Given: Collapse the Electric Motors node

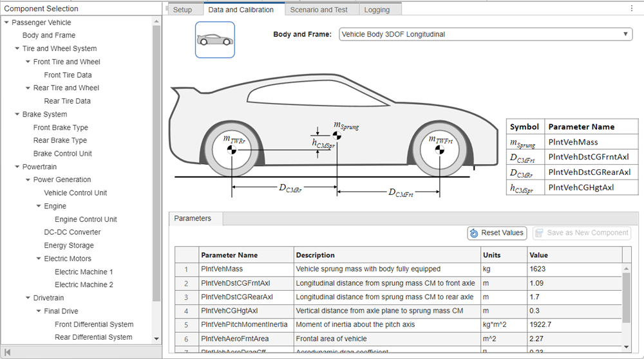Looking at the screenshot, I should [38, 259].
